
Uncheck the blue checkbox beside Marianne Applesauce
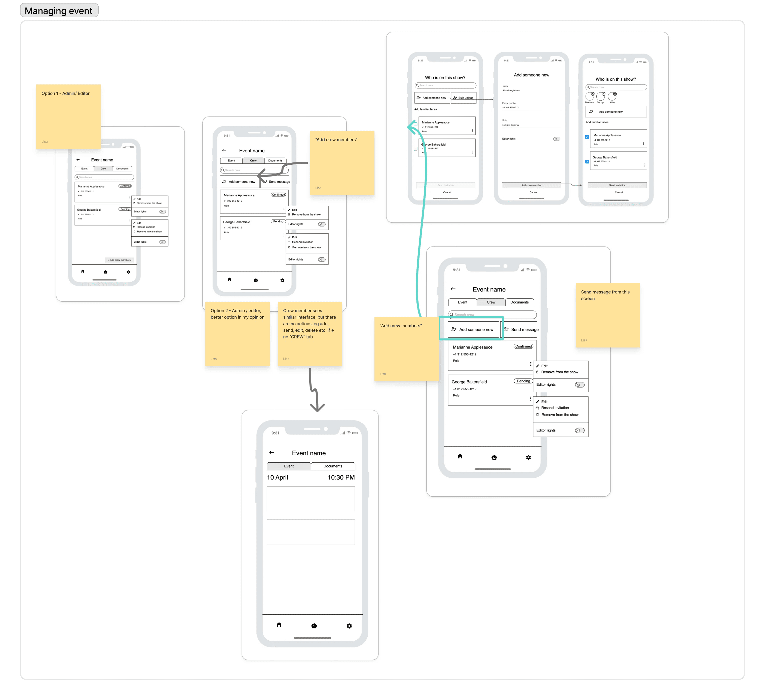tap(587, 137)
